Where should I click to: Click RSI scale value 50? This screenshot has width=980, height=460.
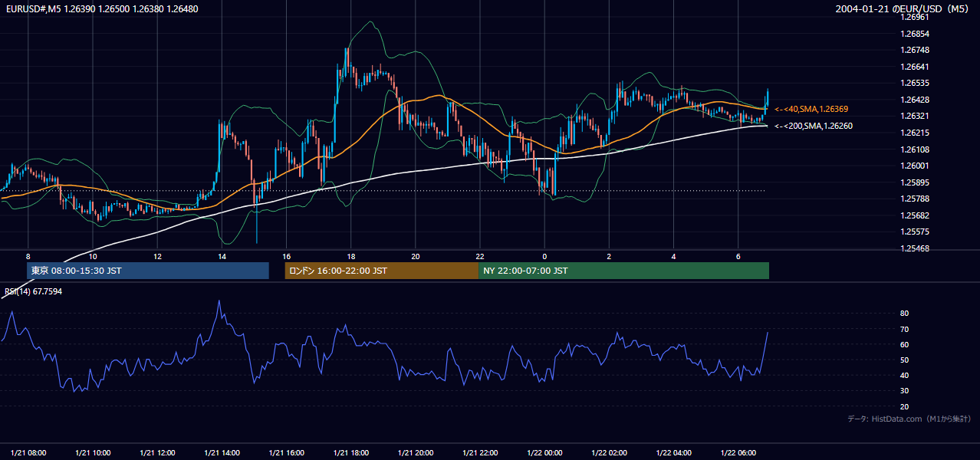pyautogui.click(x=904, y=360)
